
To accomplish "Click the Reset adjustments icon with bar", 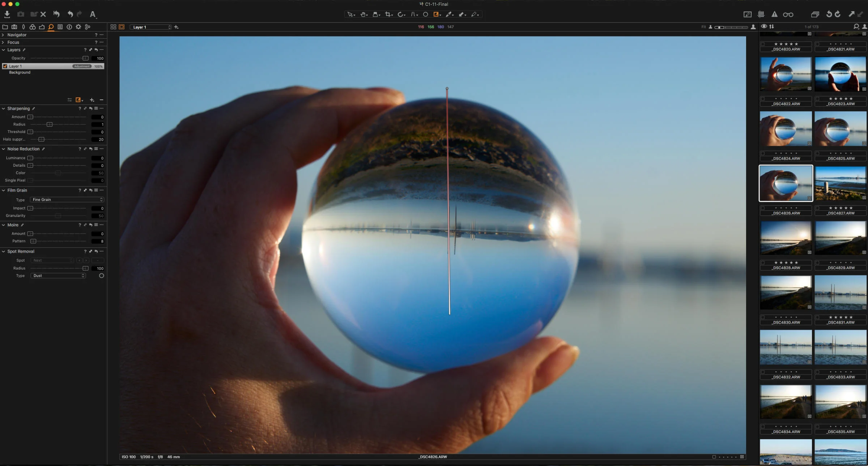I will (56, 14).
